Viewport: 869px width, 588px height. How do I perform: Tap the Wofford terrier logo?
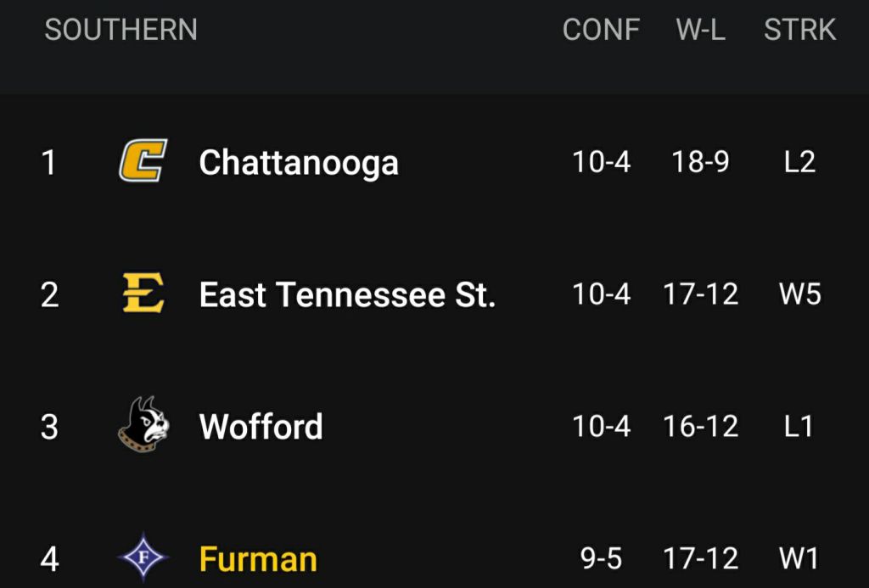(143, 424)
